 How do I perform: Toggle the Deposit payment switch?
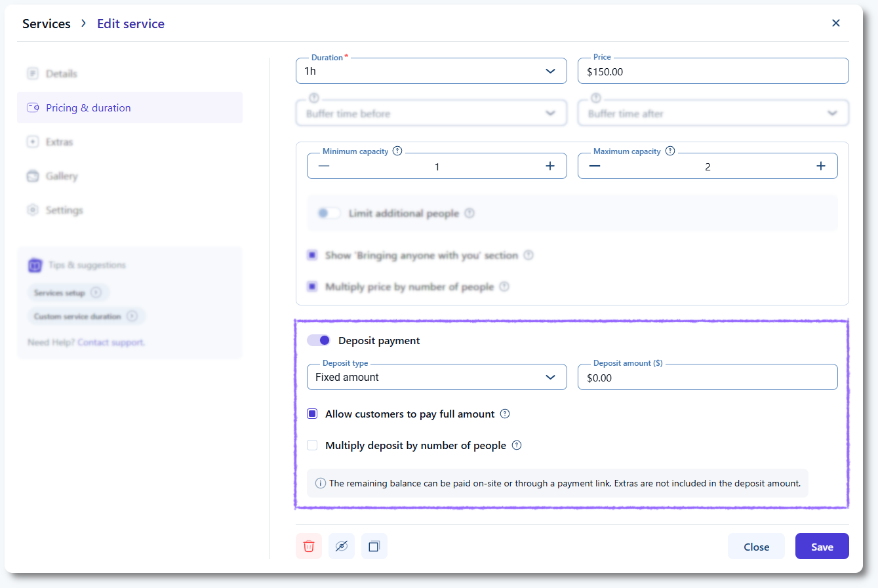319,340
